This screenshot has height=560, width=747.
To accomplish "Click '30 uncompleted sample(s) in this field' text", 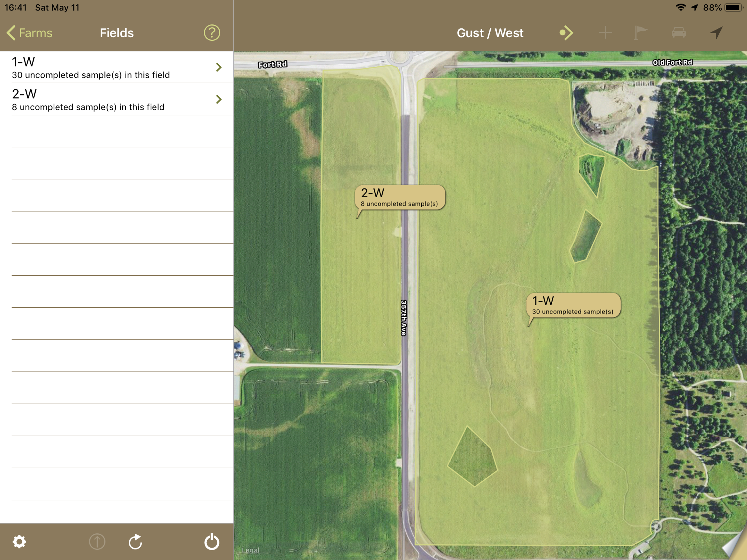I will click(x=91, y=75).
